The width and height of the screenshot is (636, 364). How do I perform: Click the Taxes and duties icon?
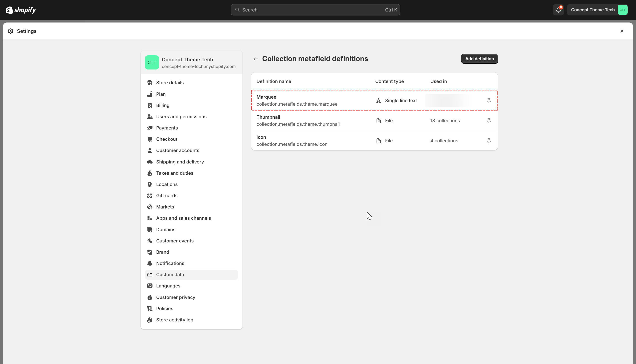pyautogui.click(x=150, y=173)
